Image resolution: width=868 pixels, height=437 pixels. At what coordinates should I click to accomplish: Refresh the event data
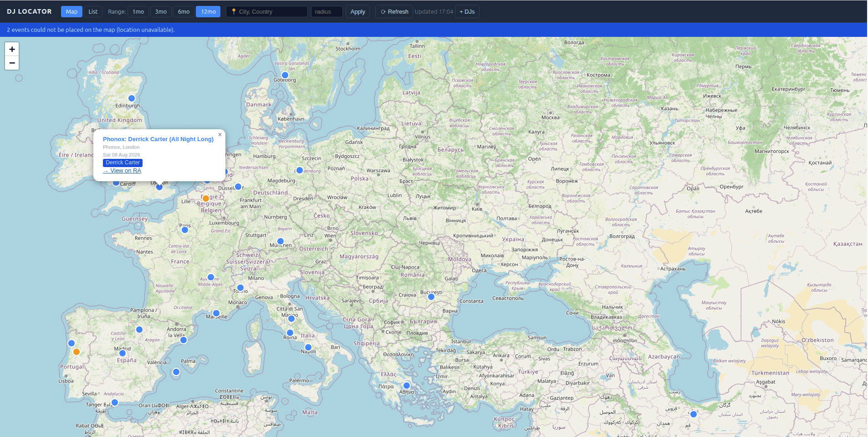point(394,12)
